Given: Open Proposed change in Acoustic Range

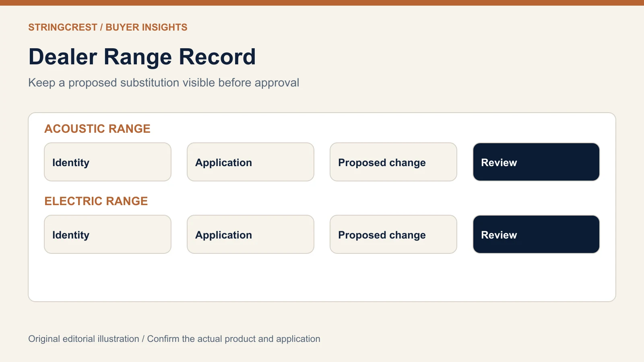Looking at the screenshot, I should tap(393, 162).
